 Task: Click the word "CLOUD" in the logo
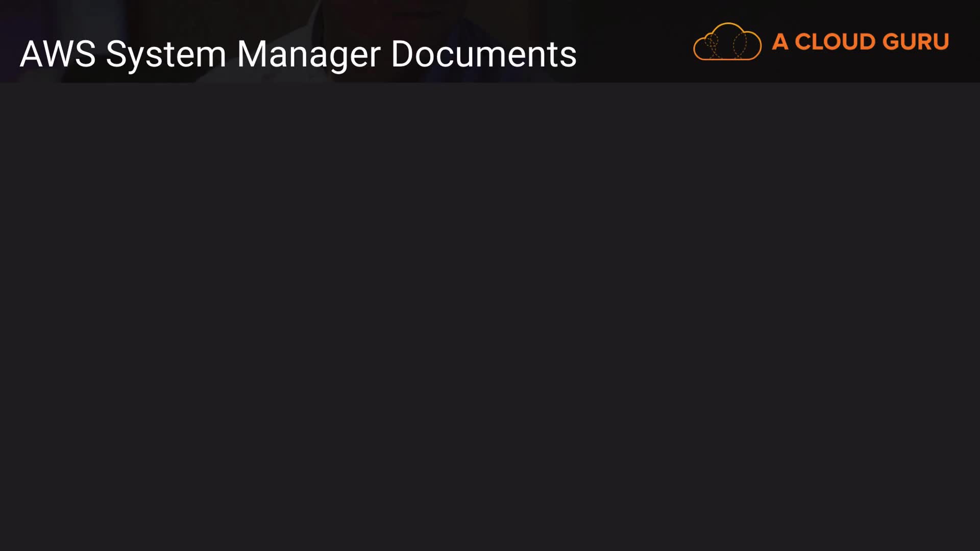click(835, 42)
